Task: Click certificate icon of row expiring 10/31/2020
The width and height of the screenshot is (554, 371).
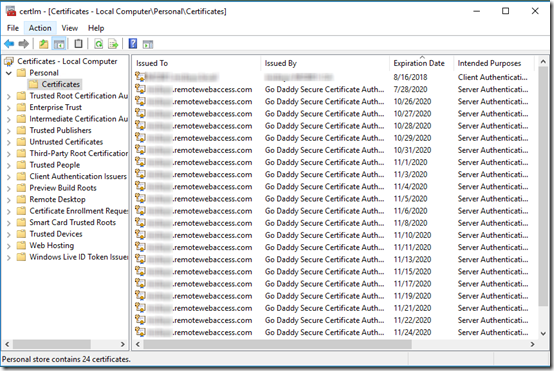Action: coord(140,149)
